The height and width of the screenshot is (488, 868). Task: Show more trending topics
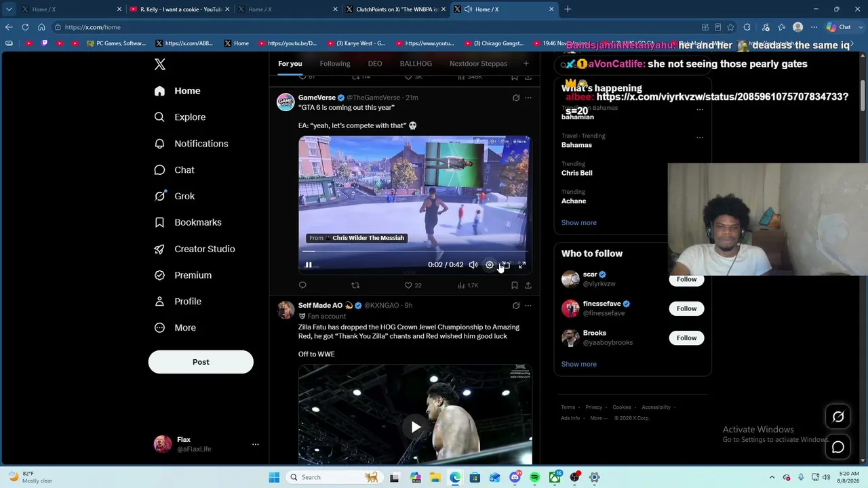[579, 222]
